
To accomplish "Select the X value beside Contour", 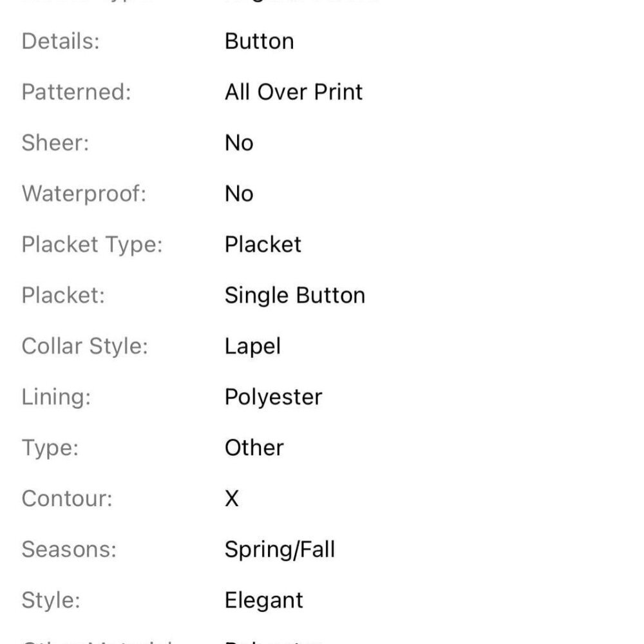I will tap(232, 498).
